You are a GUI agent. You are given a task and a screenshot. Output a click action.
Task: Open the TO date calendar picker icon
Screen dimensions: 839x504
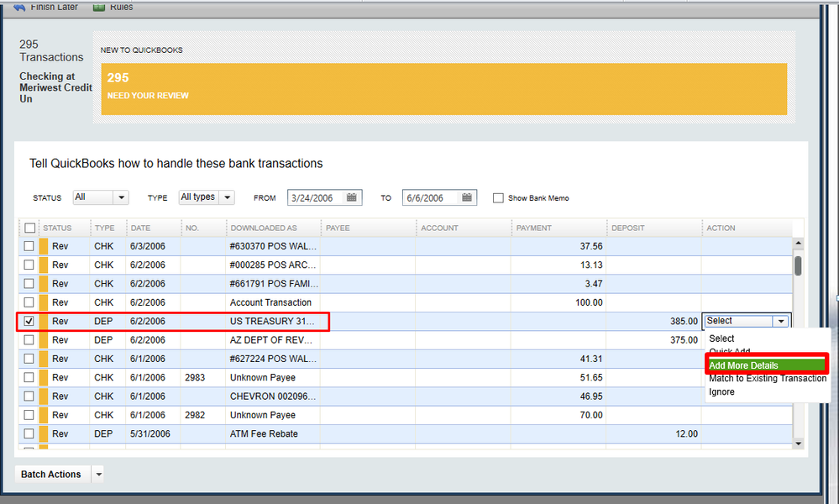[468, 197]
